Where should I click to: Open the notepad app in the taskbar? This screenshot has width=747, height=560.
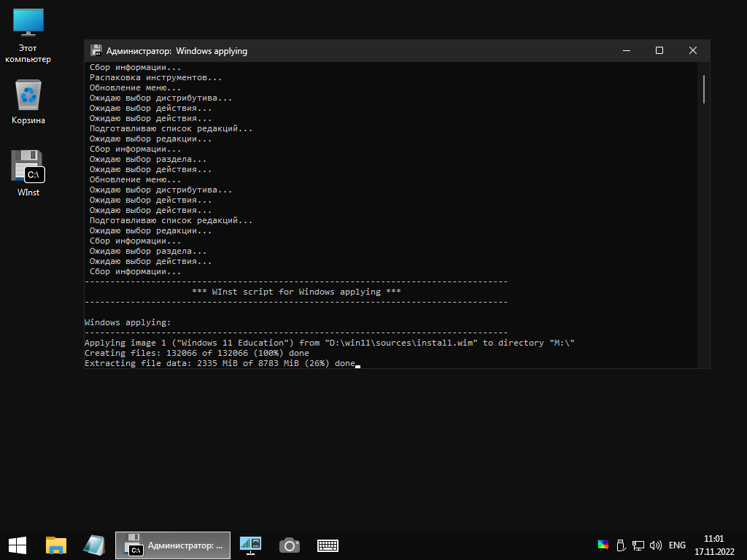click(x=94, y=545)
